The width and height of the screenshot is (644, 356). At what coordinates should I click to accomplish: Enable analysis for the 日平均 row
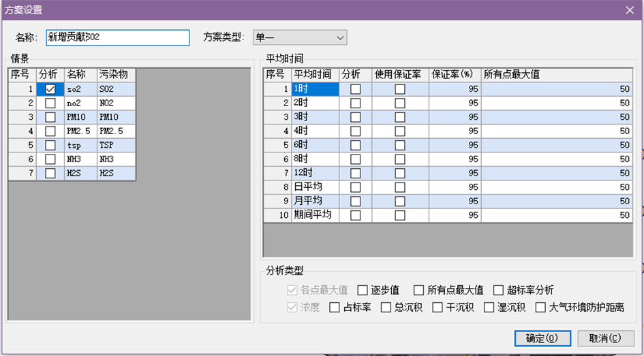[355, 187]
